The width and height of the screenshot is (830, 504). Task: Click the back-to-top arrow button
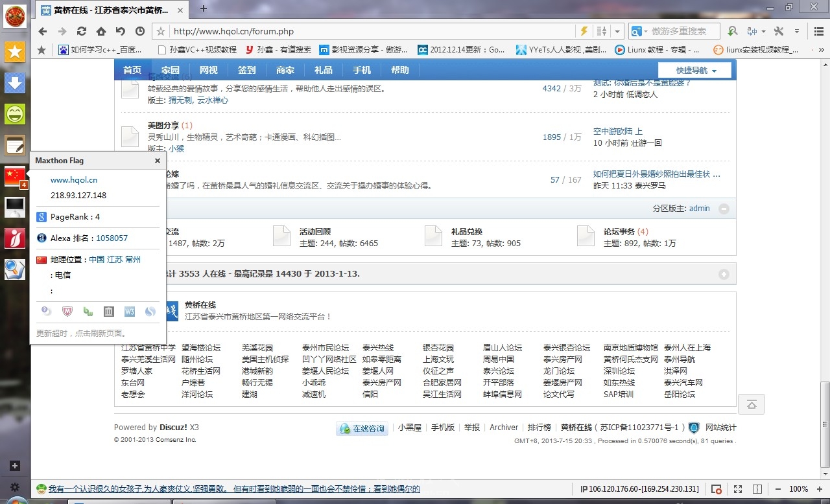[x=752, y=404]
